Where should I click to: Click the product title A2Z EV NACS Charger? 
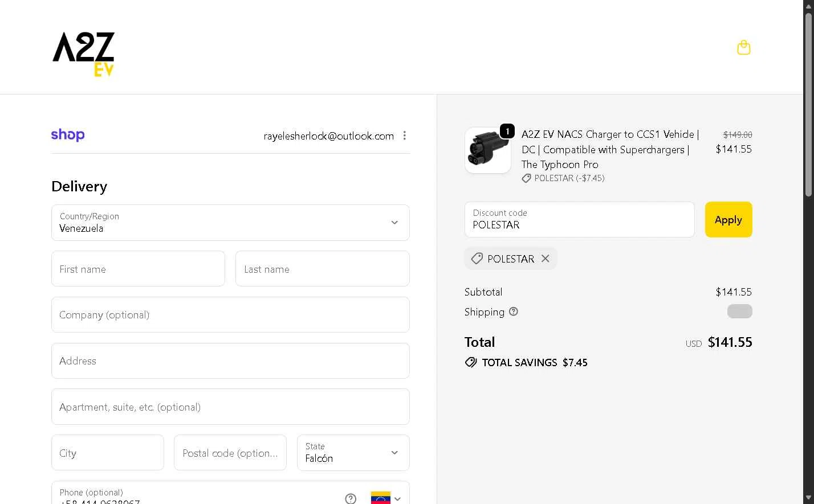(x=610, y=149)
